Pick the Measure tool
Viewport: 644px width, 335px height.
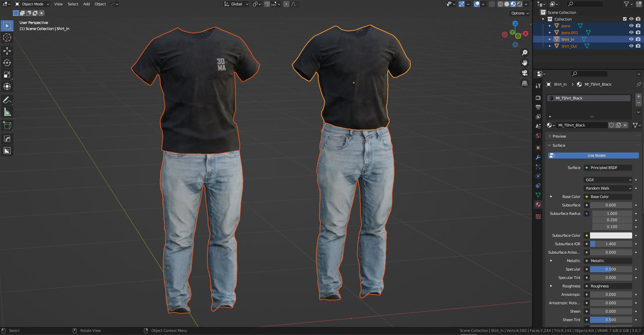7,112
